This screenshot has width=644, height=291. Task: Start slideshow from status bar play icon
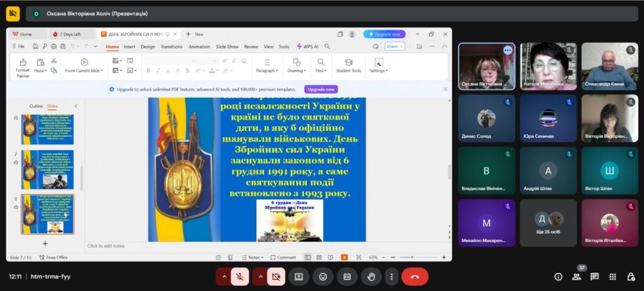pyautogui.click(x=344, y=257)
